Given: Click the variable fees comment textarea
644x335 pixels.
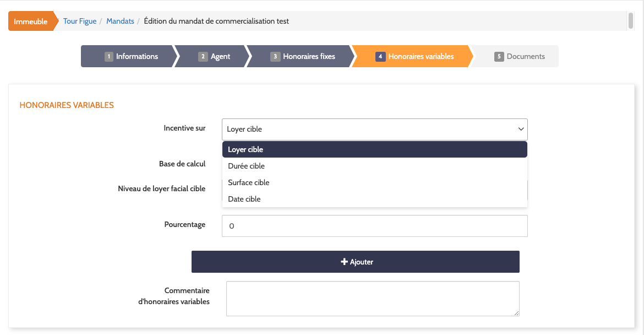Looking at the screenshot, I should click(373, 299).
